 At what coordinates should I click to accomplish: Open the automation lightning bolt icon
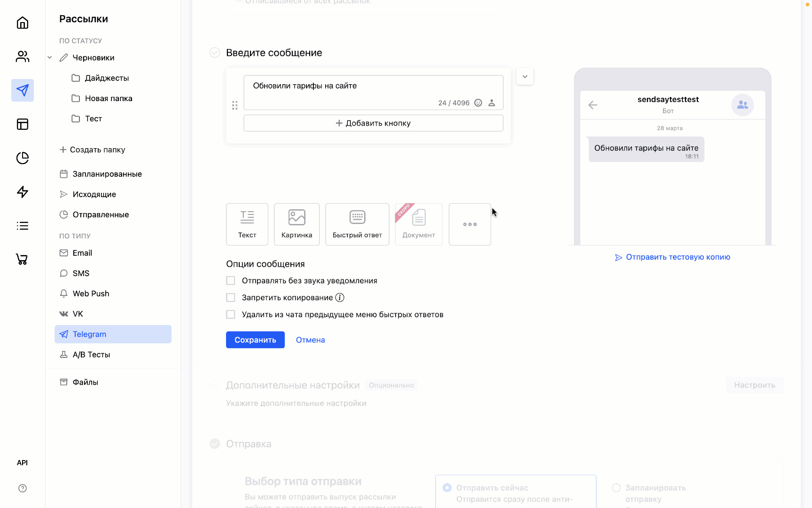pyautogui.click(x=23, y=192)
